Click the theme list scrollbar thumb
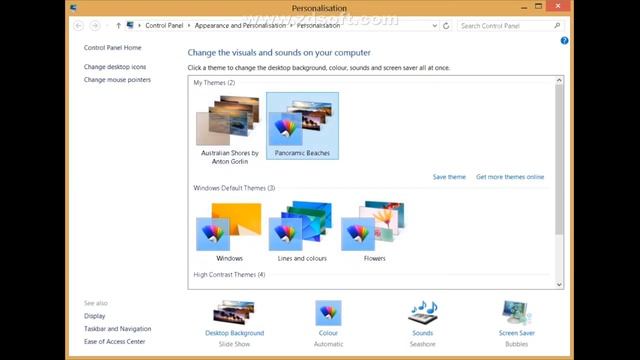640x360 pixels. click(559, 159)
